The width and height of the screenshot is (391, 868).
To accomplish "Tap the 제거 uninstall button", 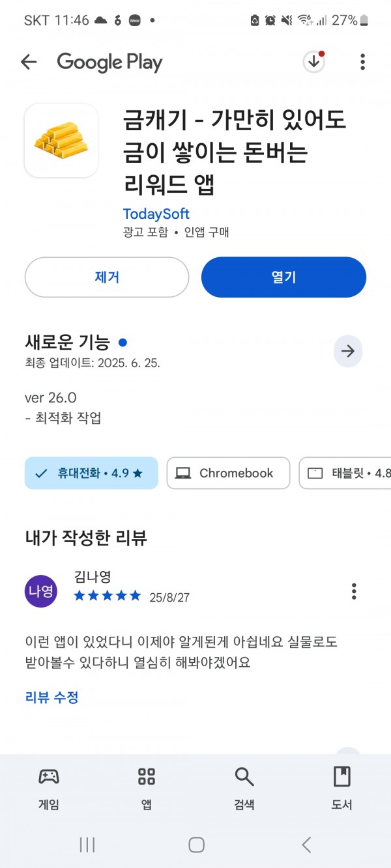I will click(107, 277).
